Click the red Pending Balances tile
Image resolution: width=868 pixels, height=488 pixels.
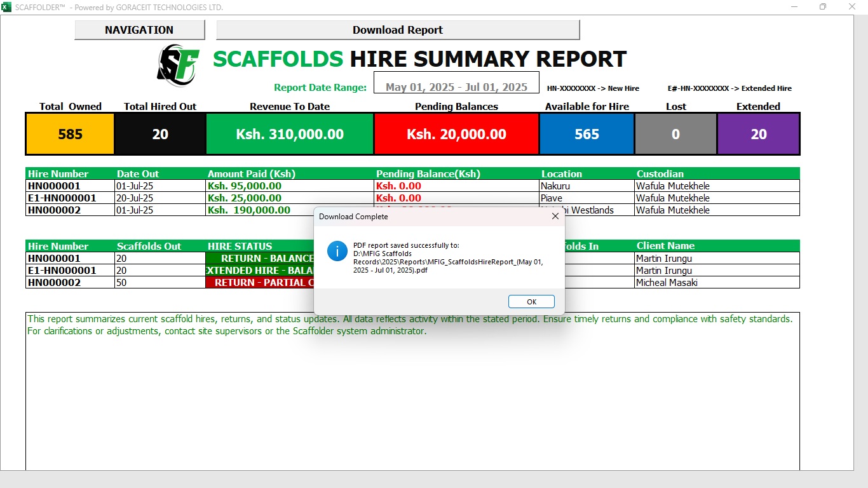(x=456, y=134)
